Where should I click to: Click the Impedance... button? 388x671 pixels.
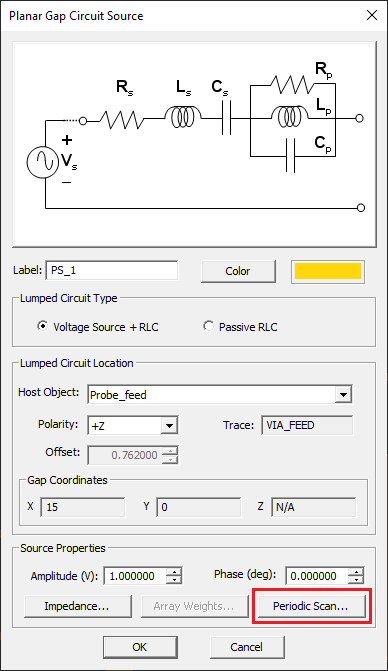click(77, 606)
